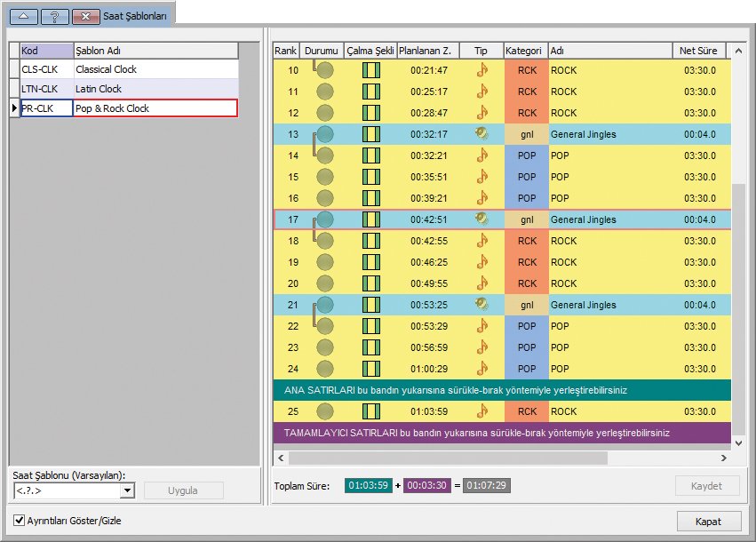Click the play mode icon in rank 19 row

370,262
